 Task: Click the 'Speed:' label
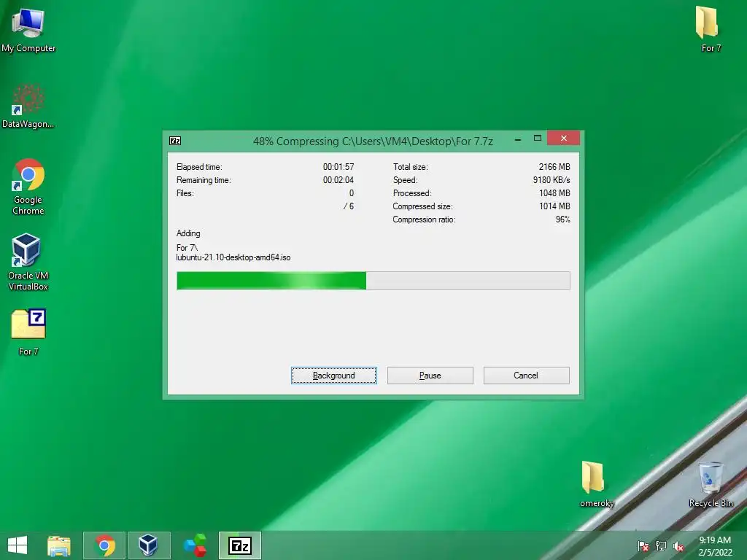(x=405, y=180)
